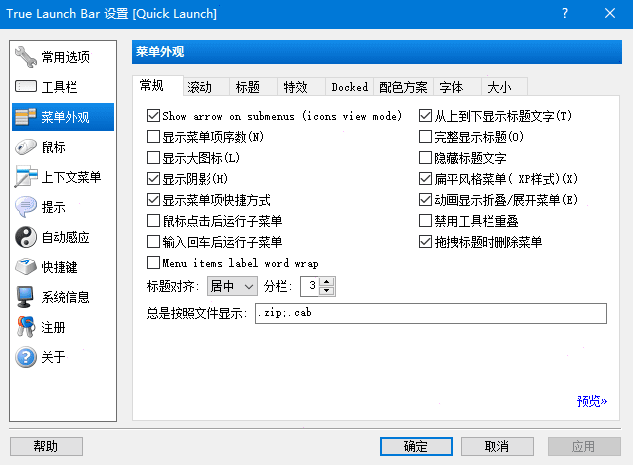Open the 鼠标 mouse icon
The height and width of the screenshot is (465, 633).
click(26, 147)
